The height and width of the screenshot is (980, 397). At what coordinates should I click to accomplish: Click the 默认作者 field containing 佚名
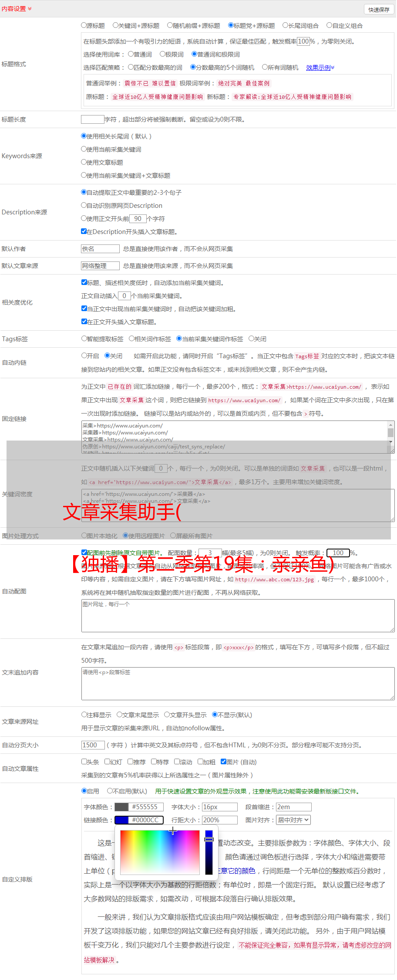(101, 249)
